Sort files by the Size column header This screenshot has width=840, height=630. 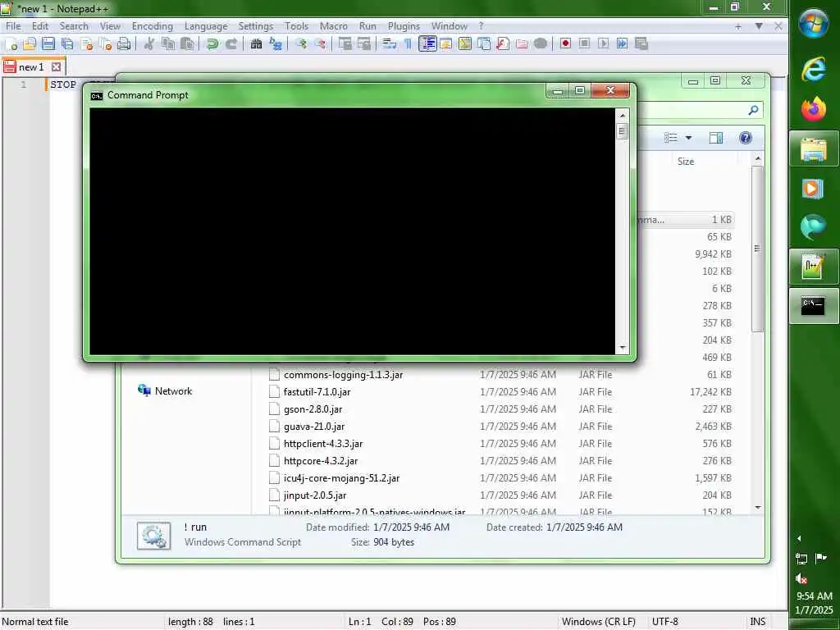pyautogui.click(x=686, y=162)
